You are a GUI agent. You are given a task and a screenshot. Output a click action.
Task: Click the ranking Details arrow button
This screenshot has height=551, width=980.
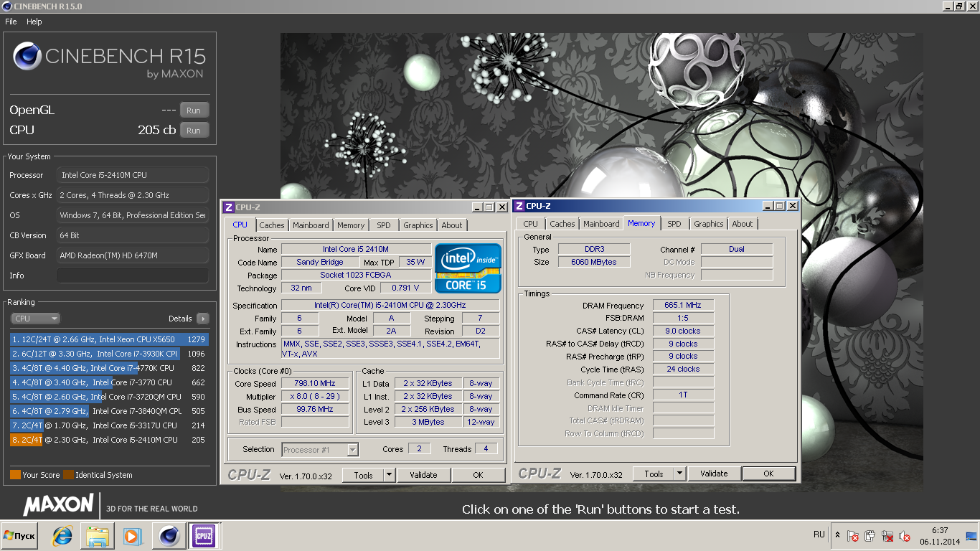[x=202, y=319]
